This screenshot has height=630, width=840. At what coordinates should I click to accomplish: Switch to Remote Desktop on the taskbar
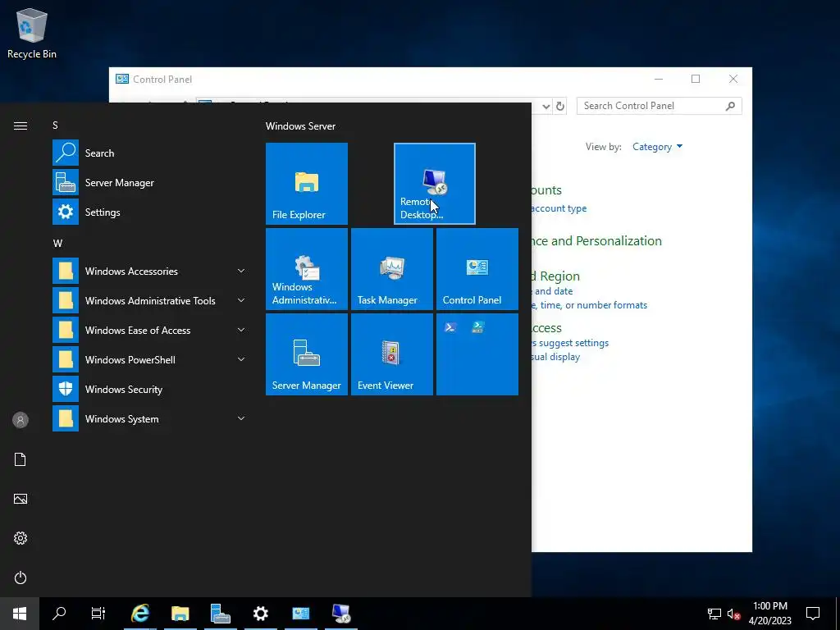[340, 614]
